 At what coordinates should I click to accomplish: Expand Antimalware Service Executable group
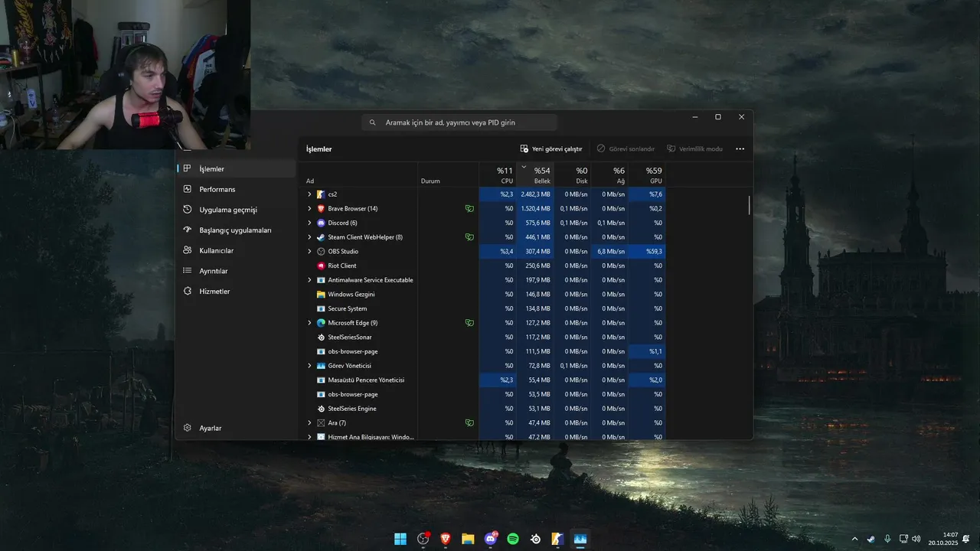pyautogui.click(x=309, y=280)
